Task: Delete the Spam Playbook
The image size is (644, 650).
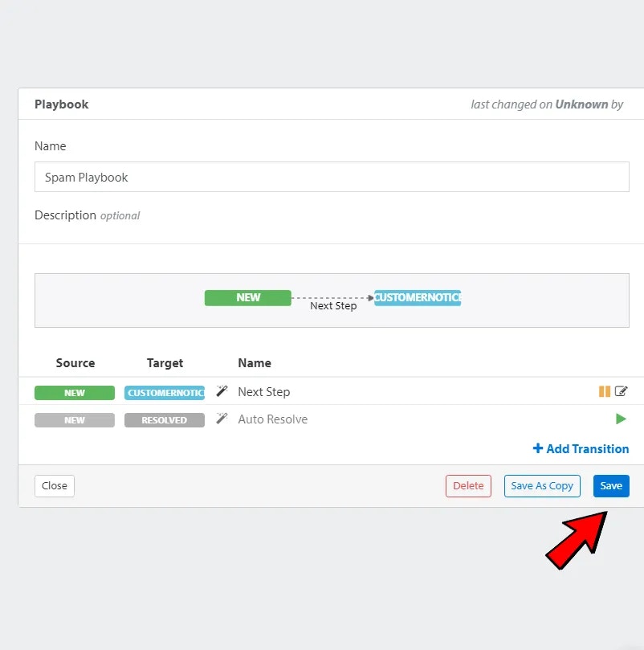Action: [x=468, y=486]
